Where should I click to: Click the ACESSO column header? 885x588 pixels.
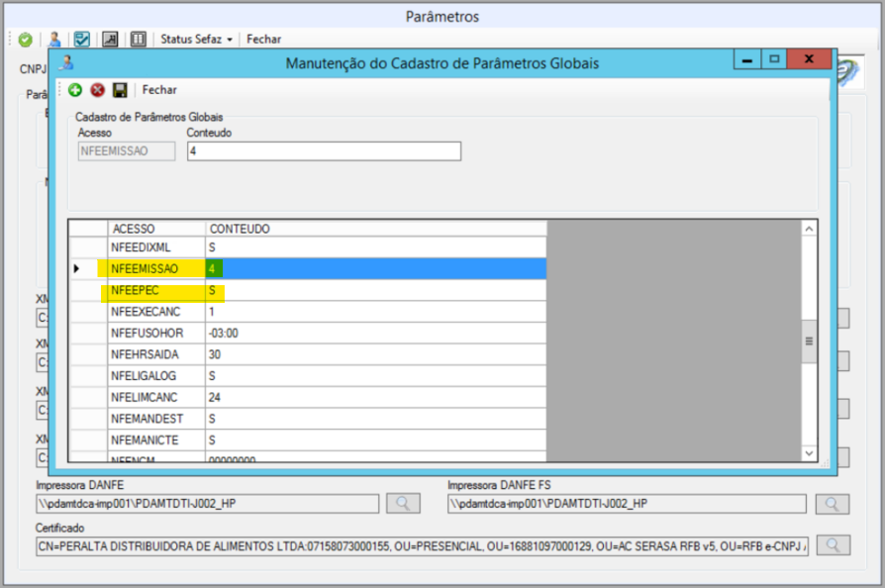[156, 229]
